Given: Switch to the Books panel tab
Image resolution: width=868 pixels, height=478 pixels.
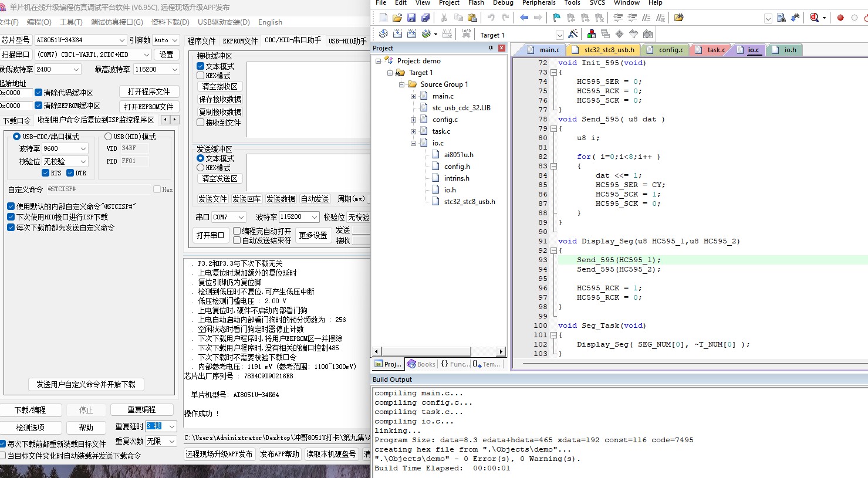Looking at the screenshot, I should point(421,364).
